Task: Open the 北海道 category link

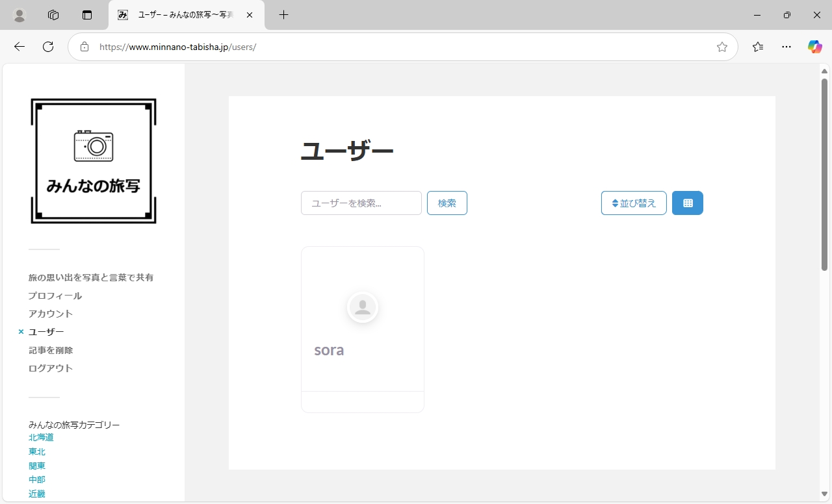Action: pos(41,438)
